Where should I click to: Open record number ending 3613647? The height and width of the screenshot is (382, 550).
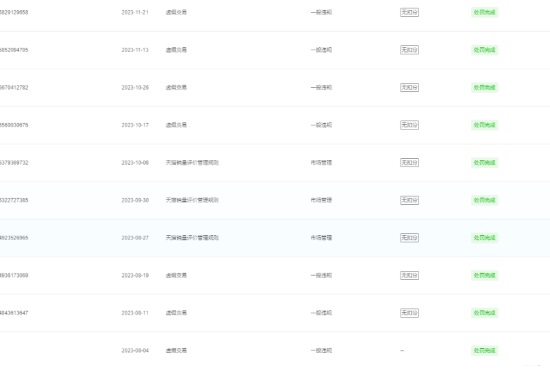(14, 313)
